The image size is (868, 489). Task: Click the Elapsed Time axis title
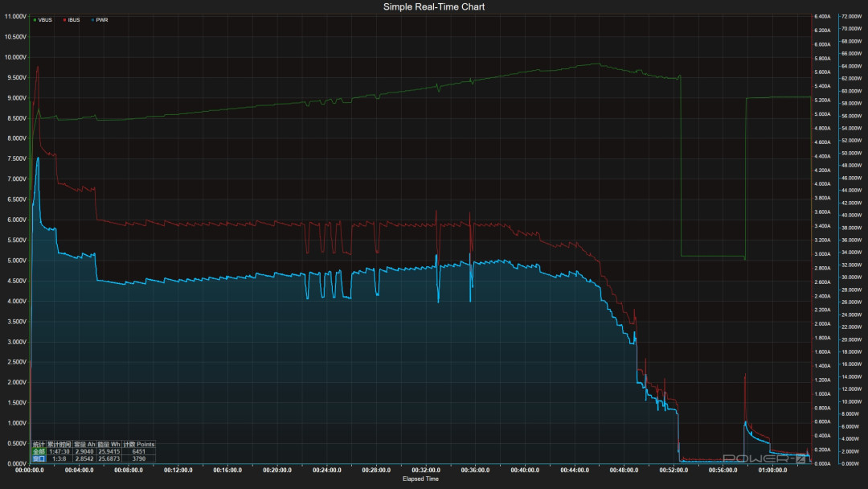[x=420, y=479]
